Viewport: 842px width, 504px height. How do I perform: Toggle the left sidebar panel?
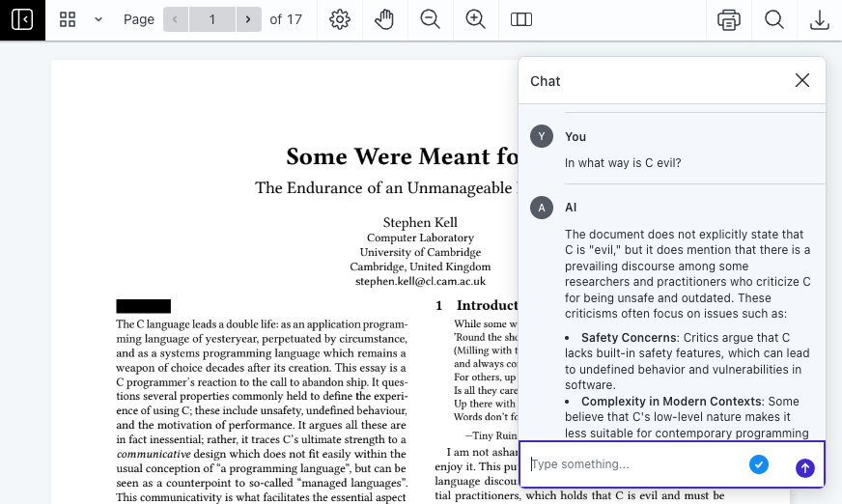pyautogui.click(x=22, y=20)
